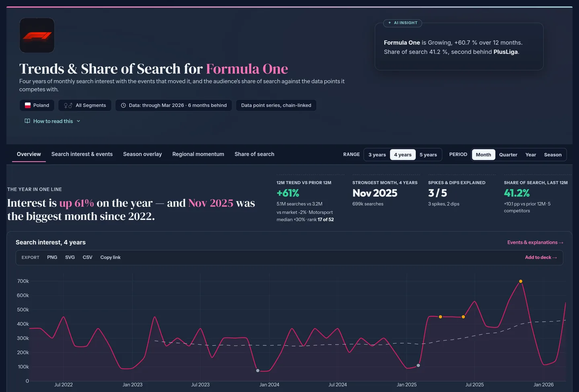The image size is (579, 392).
Task: Open the Poland country filter chip
Action: click(37, 105)
